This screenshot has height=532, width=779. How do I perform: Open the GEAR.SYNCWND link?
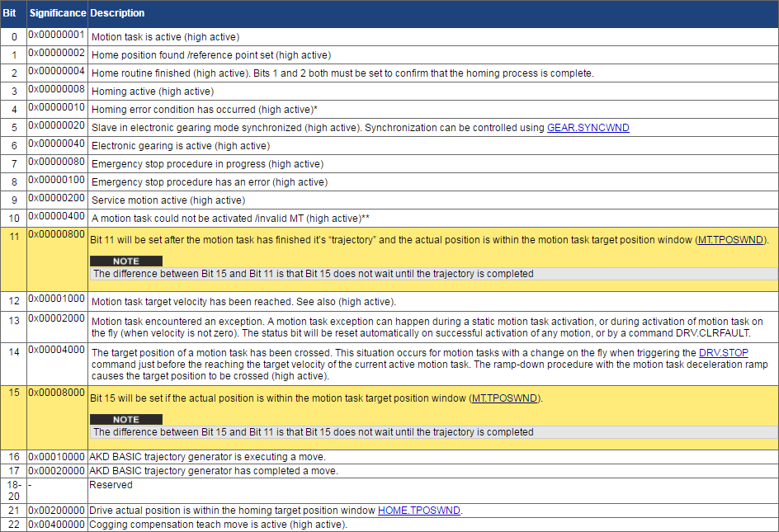pyautogui.click(x=588, y=128)
